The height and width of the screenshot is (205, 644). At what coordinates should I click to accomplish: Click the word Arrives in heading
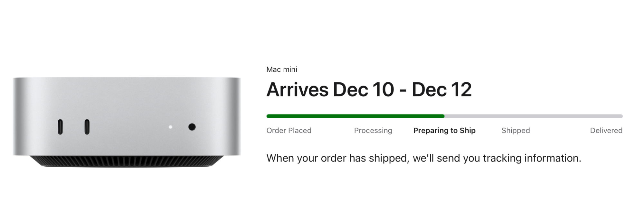(298, 89)
